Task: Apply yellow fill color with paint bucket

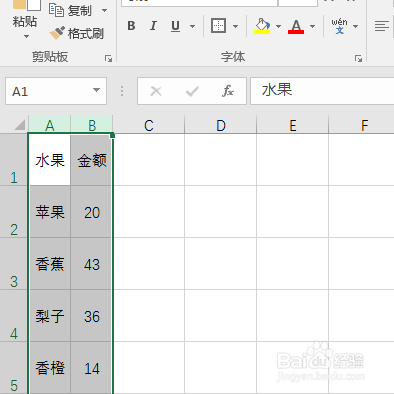Action: (262, 26)
